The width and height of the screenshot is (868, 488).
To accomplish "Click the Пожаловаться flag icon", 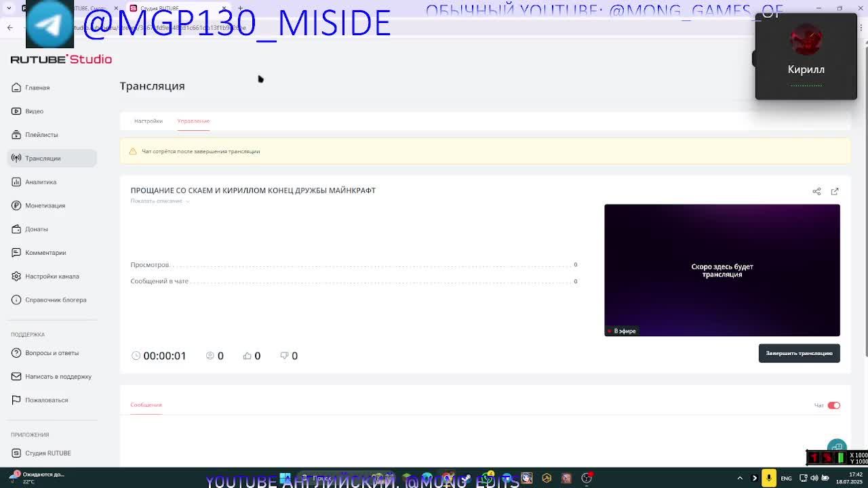I will click(x=16, y=400).
